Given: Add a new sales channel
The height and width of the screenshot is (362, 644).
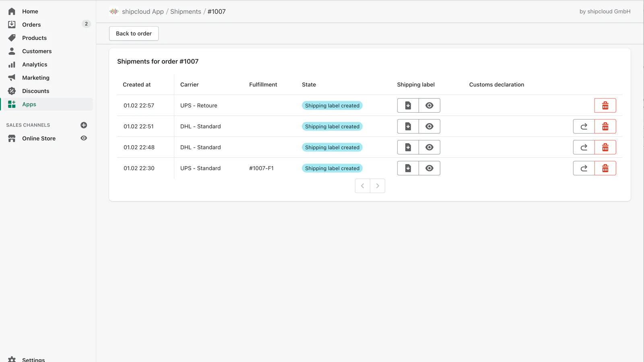Looking at the screenshot, I should tap(84, 125).
